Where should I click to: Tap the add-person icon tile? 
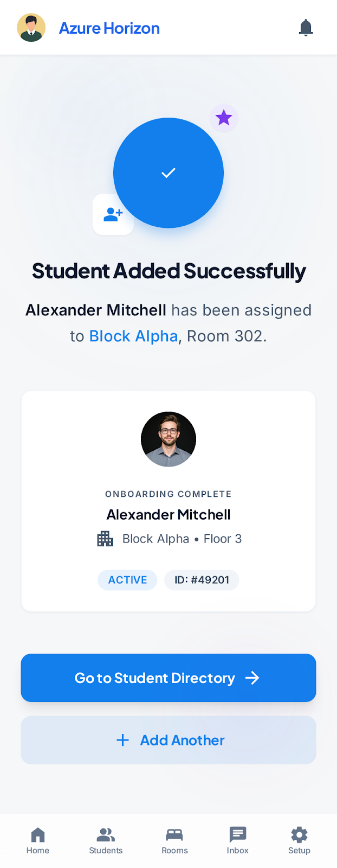113,215
